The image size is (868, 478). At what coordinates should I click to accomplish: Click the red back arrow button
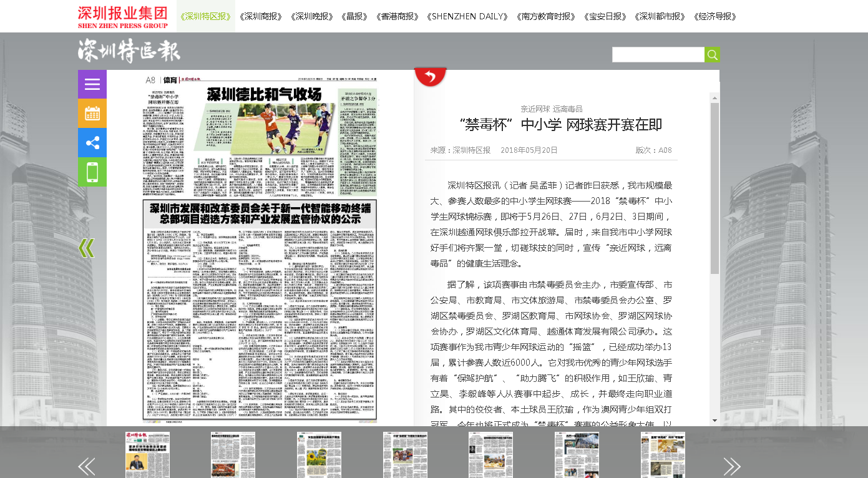pyautogui.click(x=430, y=77)
